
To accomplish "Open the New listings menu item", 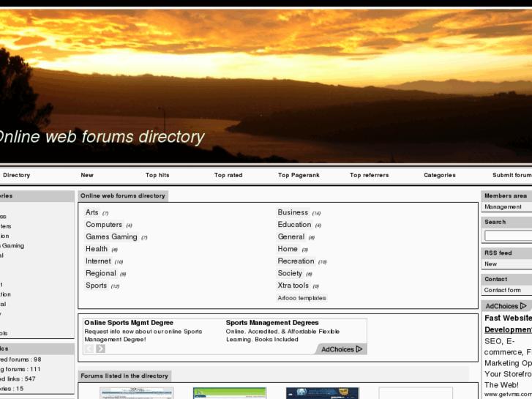I will tap(87, 175).
